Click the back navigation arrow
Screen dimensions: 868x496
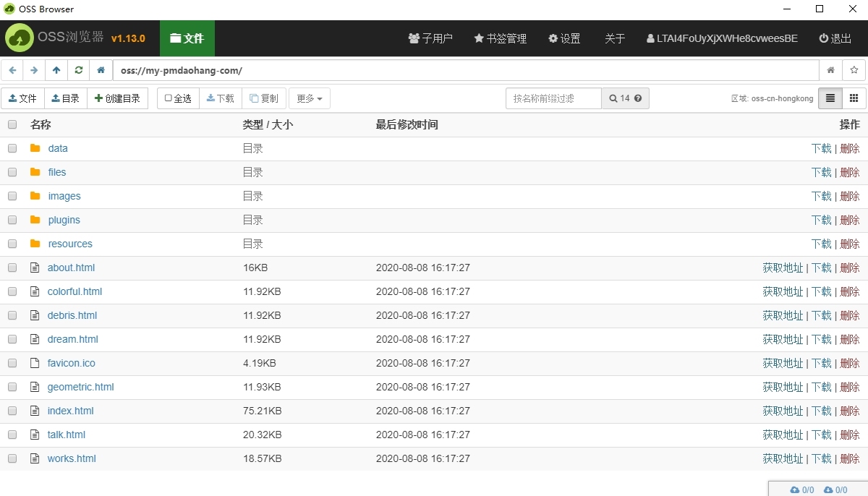click(12, 70)
